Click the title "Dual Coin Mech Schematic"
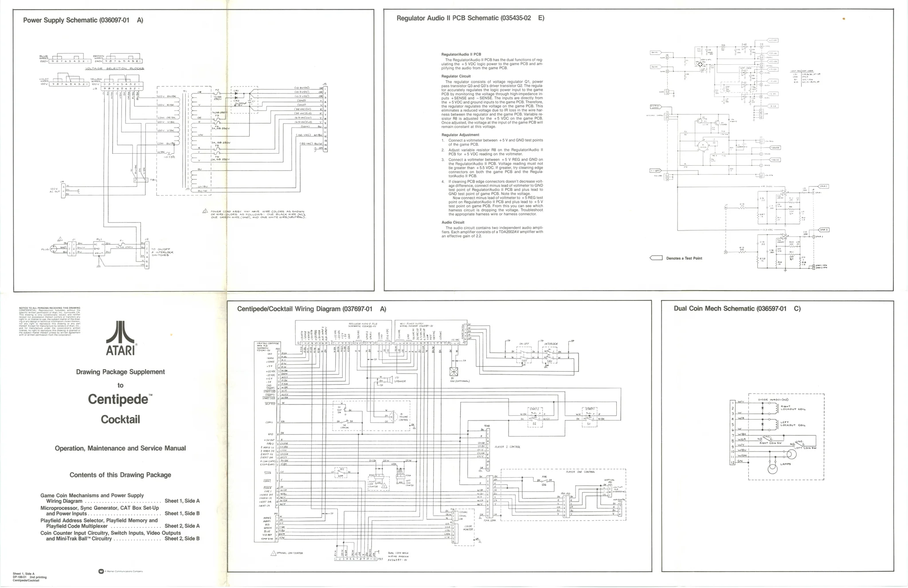 pos(737,308)
